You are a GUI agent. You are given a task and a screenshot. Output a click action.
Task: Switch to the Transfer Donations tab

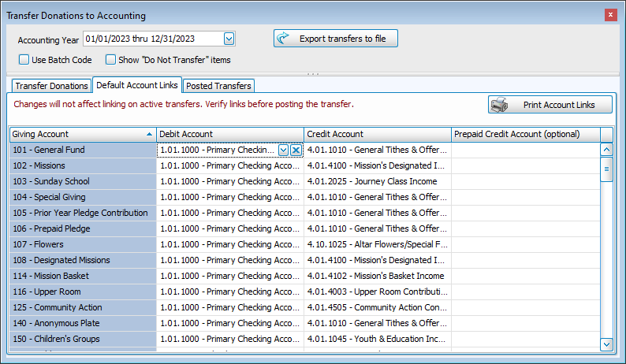(51, 86)
